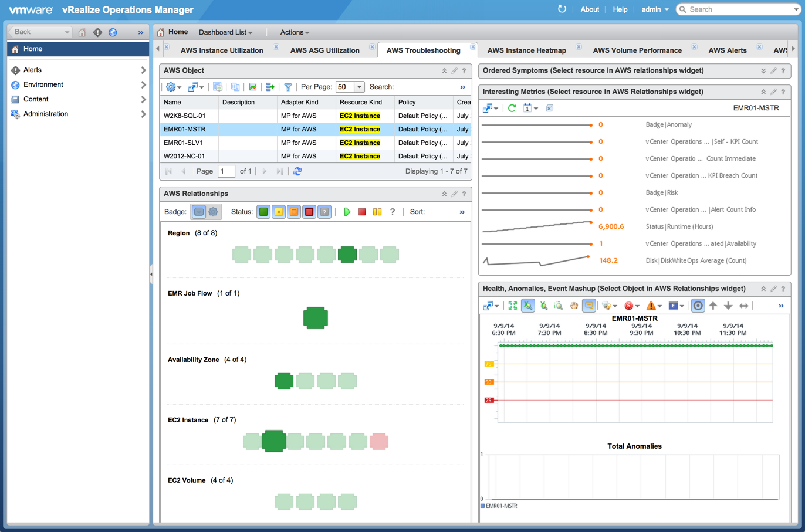Click the refresh icon in top header bar
The height and width of the screenshot is (532, 805).
point(562,9)
